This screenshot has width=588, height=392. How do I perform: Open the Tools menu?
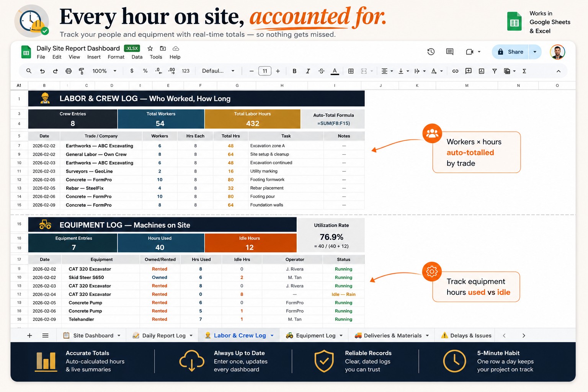[156, 57]
